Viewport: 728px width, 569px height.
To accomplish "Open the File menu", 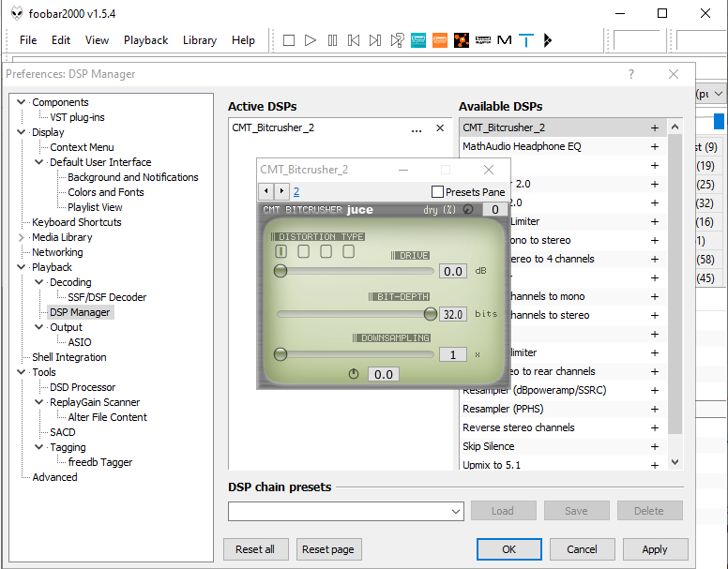I will (28, 40).
